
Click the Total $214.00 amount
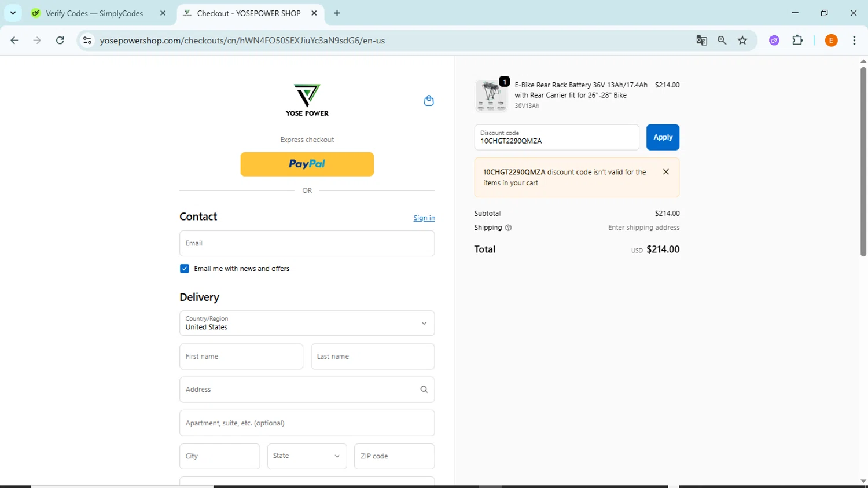click(x=663, y=249)
